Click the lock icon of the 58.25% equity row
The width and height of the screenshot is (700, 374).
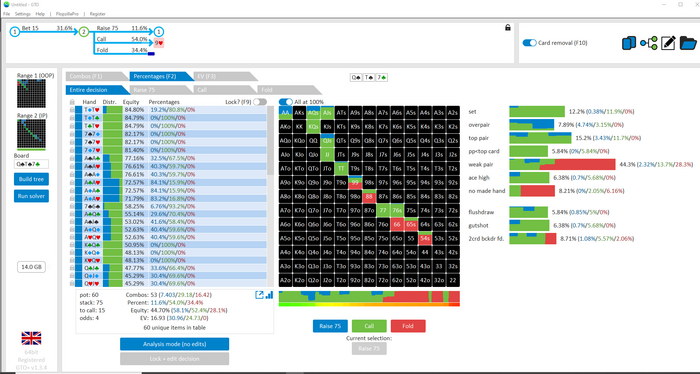pos(72,206)
